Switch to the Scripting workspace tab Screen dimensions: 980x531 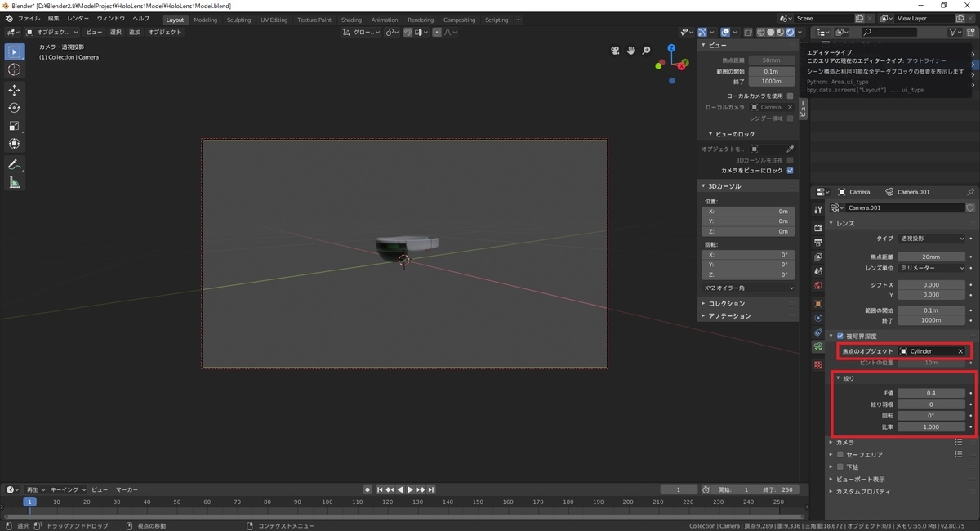[x=497, y=20]
